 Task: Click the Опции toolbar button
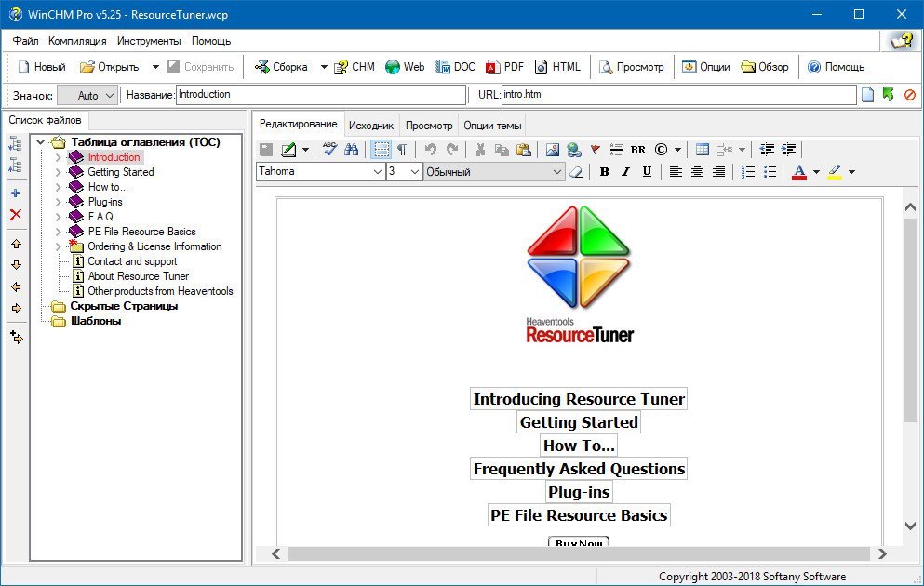[x=706, y=67]
